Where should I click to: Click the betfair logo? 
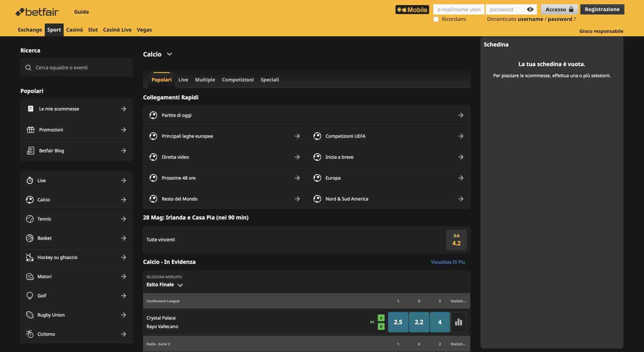pyautogui.click(x=37, y=12)
